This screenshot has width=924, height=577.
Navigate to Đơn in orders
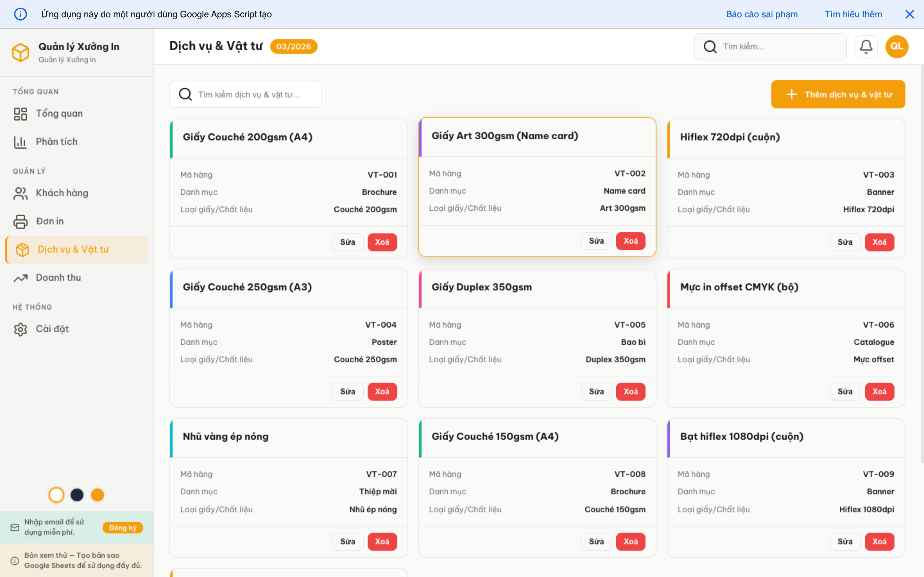(x=50, y=221)
